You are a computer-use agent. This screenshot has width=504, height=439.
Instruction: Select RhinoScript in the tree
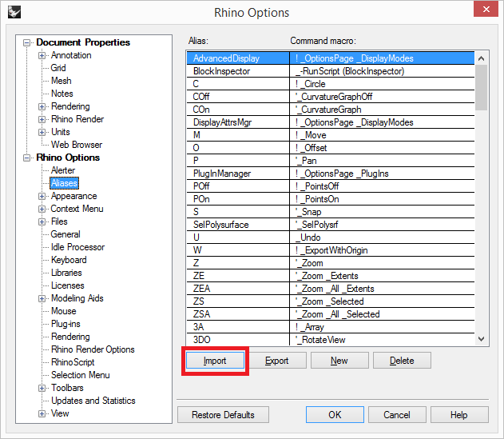[x=73, y=362]
